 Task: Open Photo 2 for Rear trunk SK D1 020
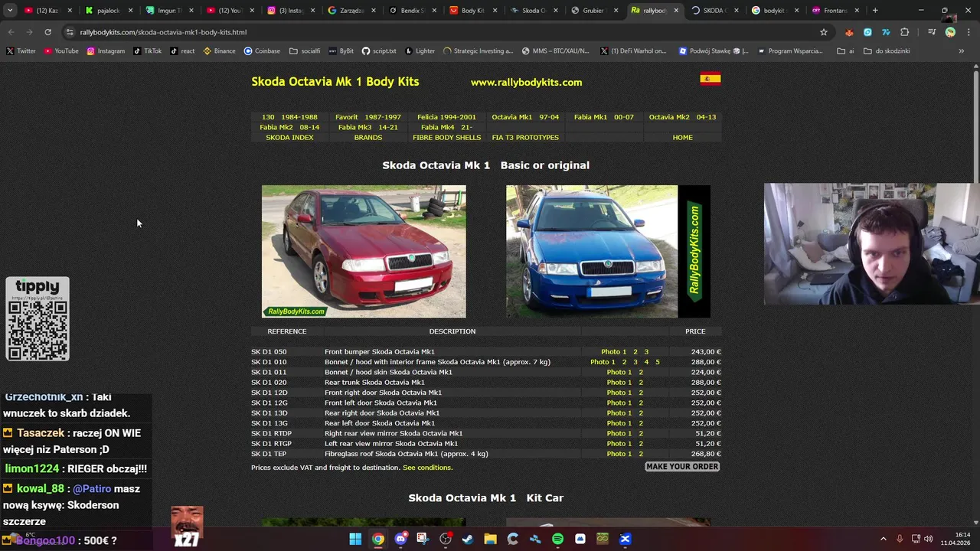tap(641, 383)
